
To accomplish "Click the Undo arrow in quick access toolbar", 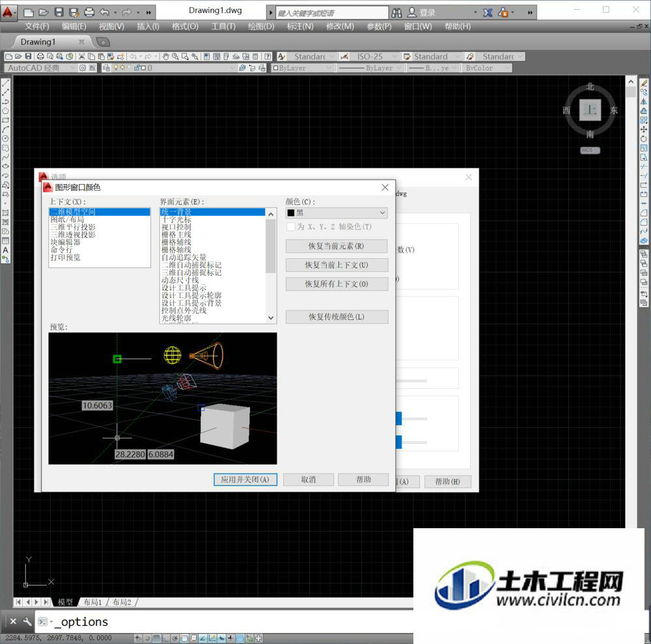I will coord(105,12).
